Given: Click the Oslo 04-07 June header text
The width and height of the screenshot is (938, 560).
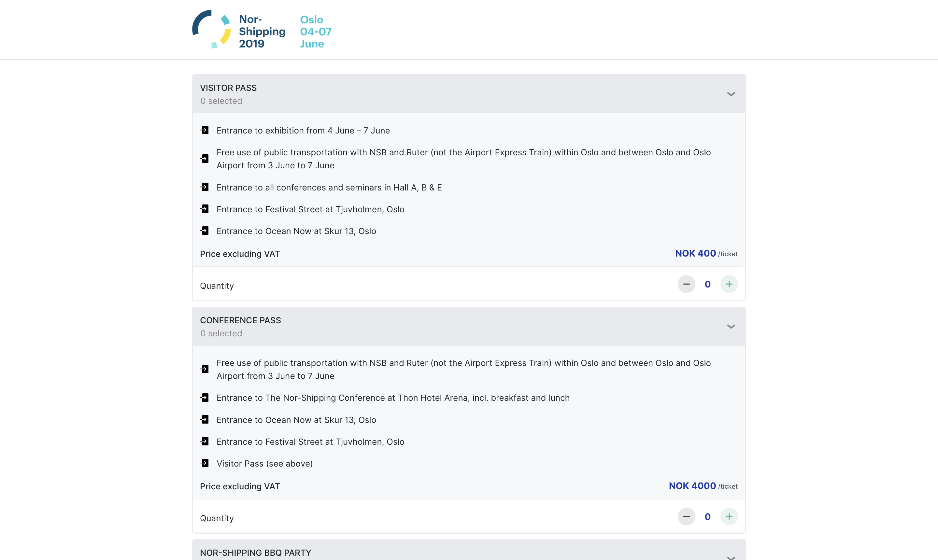Looking at the screenshot, I should tap(316, 31).
